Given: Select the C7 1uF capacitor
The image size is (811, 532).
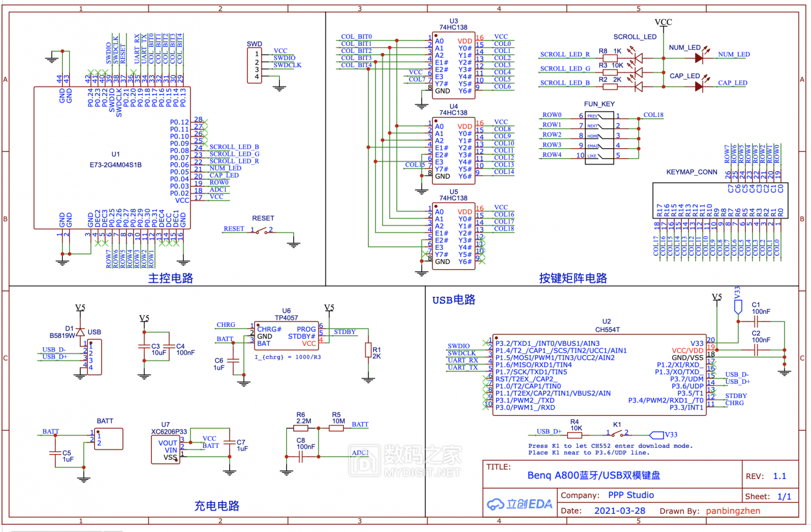Looking at the screenshot, I should coord(230,443).
